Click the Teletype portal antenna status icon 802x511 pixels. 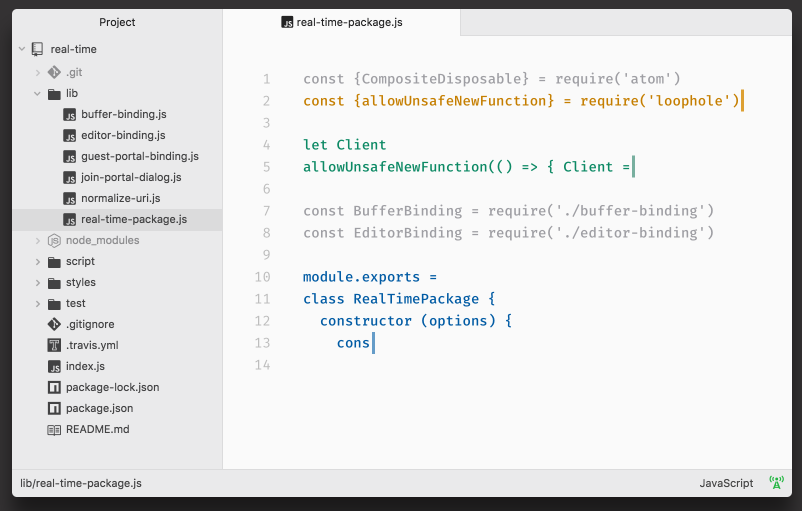tap(776, 482)
